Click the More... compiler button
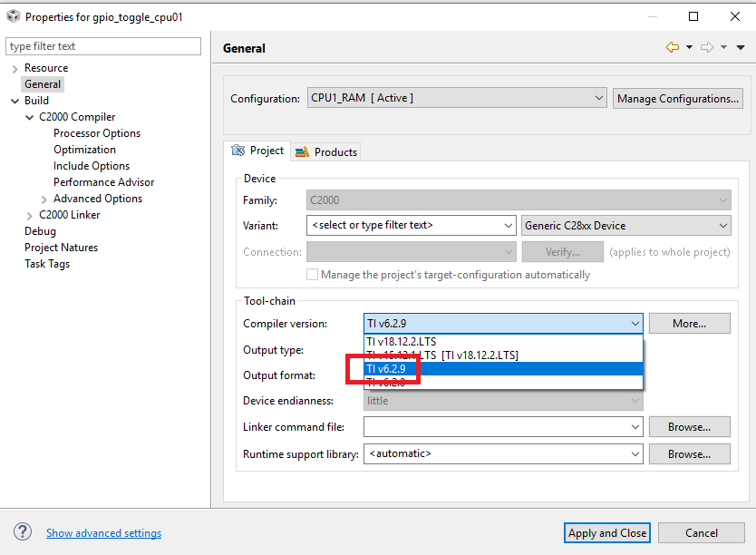Viewport: 756px width, 555px height. coord(690,324)
